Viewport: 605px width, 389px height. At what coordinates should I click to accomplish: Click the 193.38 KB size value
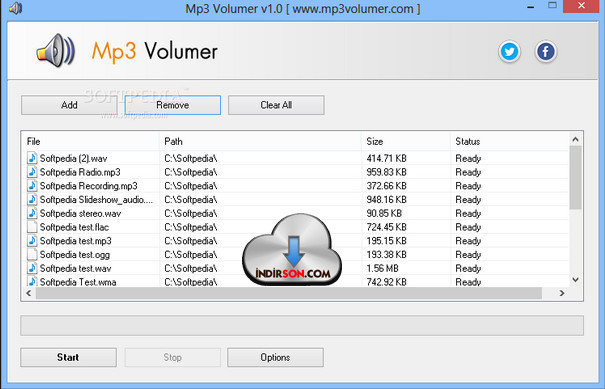tap(386, 255)
